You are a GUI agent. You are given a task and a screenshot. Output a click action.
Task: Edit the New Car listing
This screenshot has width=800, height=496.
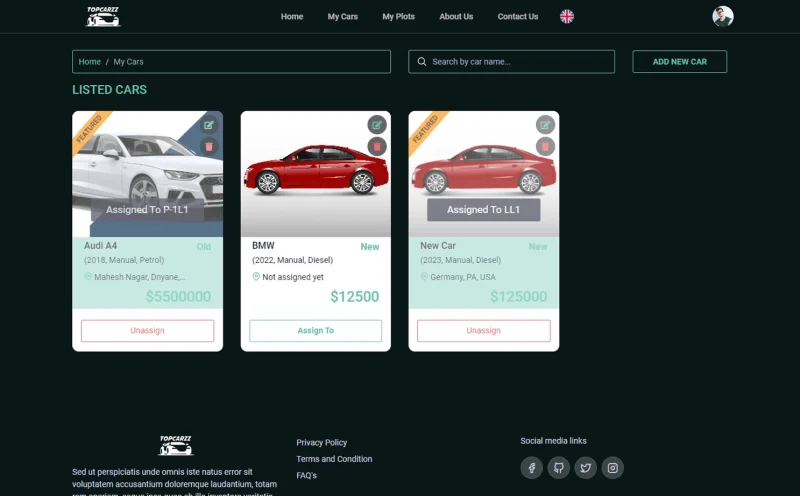(545, 125)
